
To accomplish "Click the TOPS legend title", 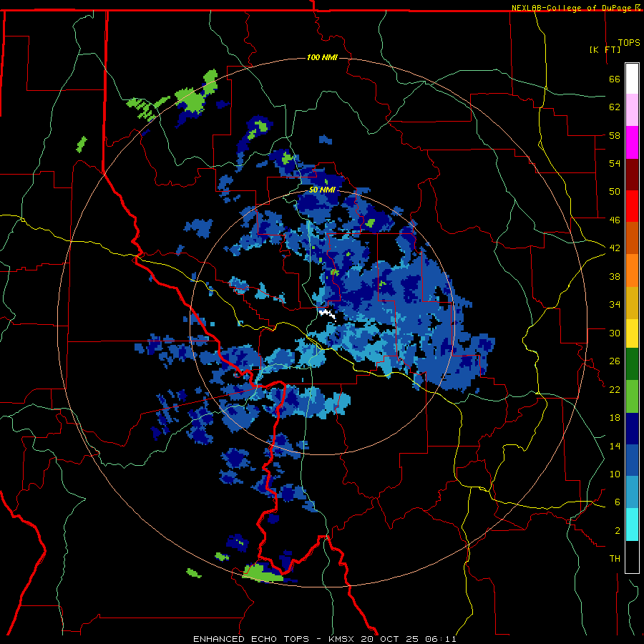I will pos(629,42).
